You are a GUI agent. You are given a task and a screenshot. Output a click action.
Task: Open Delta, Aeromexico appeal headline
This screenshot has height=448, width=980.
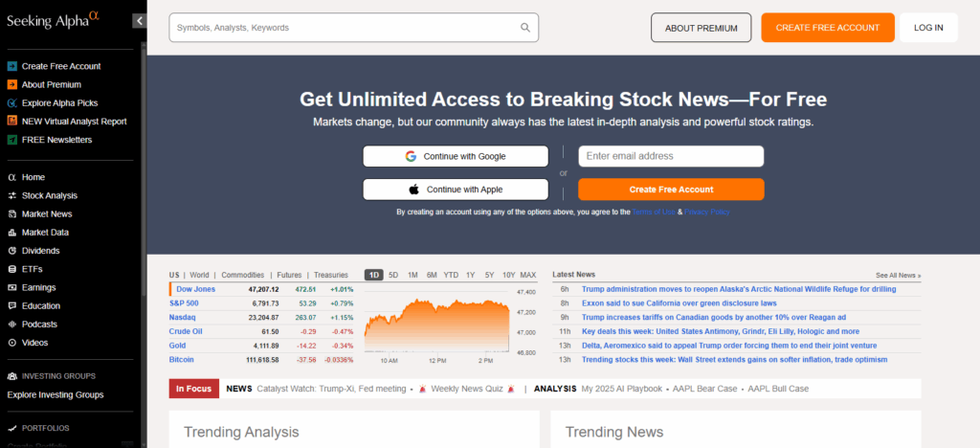pyautogui.click(x=729, y=346)
